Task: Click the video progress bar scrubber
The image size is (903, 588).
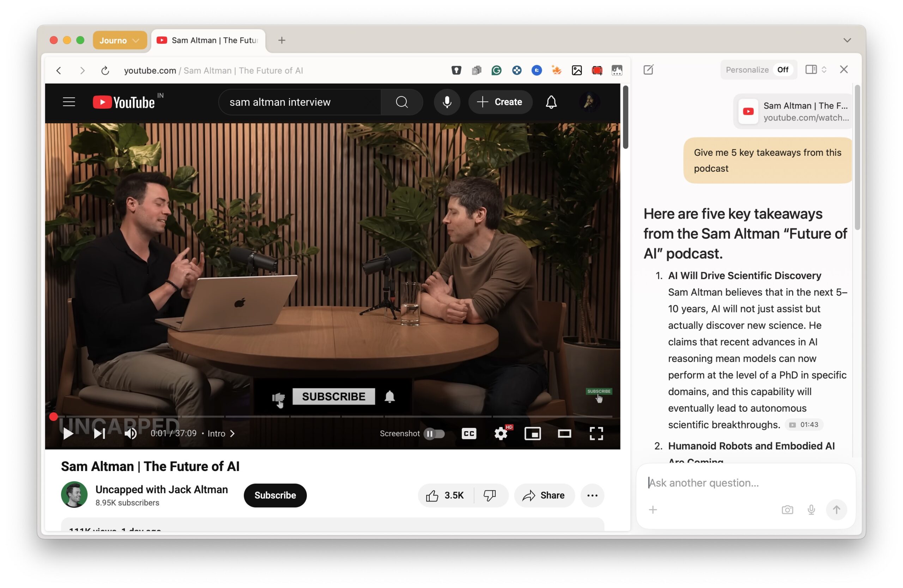Action: (54, 417)
